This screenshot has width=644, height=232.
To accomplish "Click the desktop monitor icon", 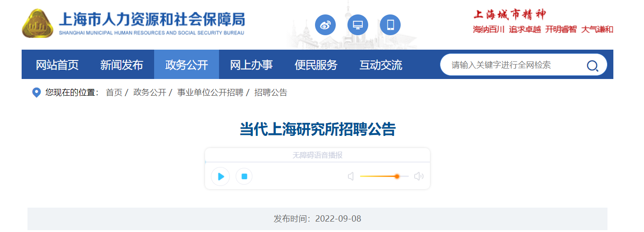I will click(x=358, y=25).
